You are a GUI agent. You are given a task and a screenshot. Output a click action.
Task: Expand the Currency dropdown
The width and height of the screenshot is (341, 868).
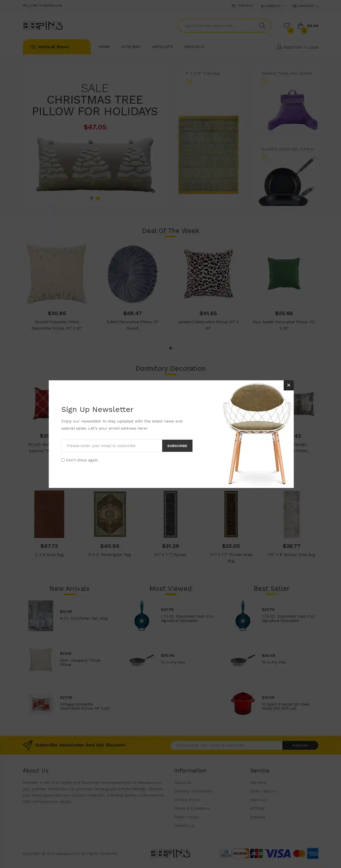click(273, 6)
